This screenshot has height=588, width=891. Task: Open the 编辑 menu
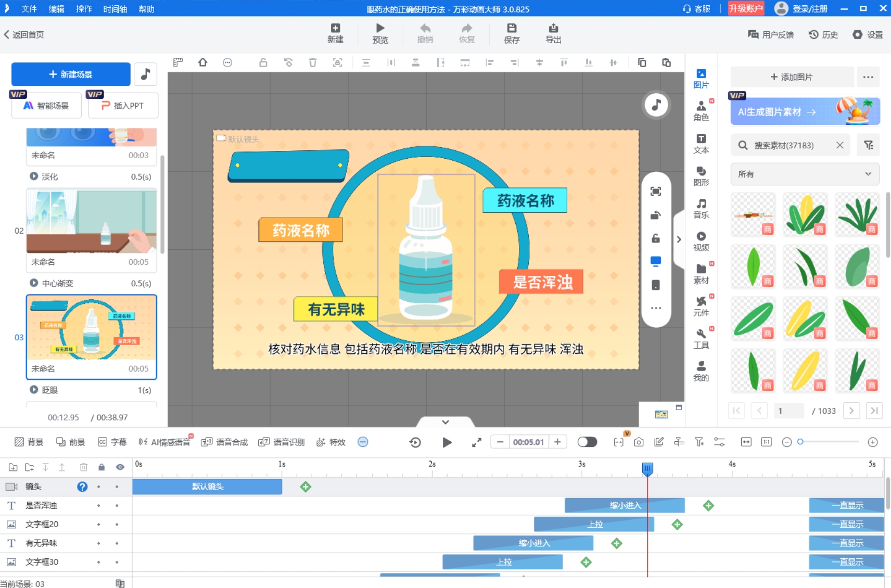pos(56,9)
